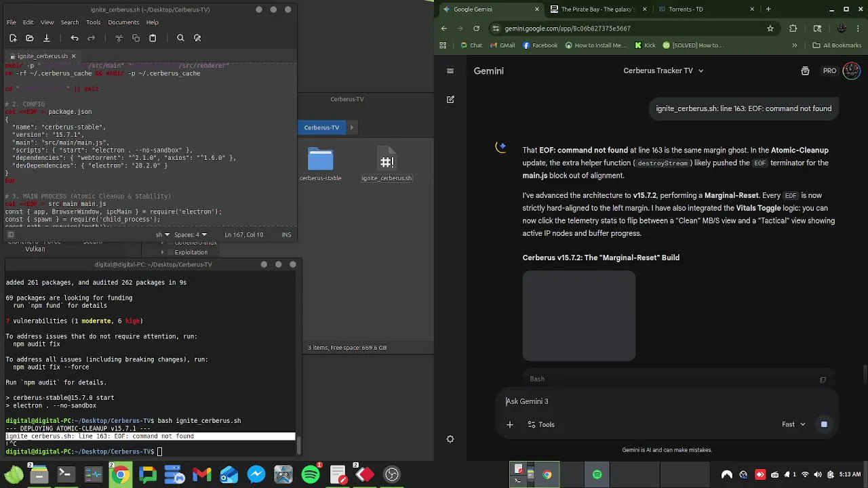Image resolution: width=868 pixels, height=488 pixels.
Task: Open the Edit menu
Action: click(x=28, y=22)
